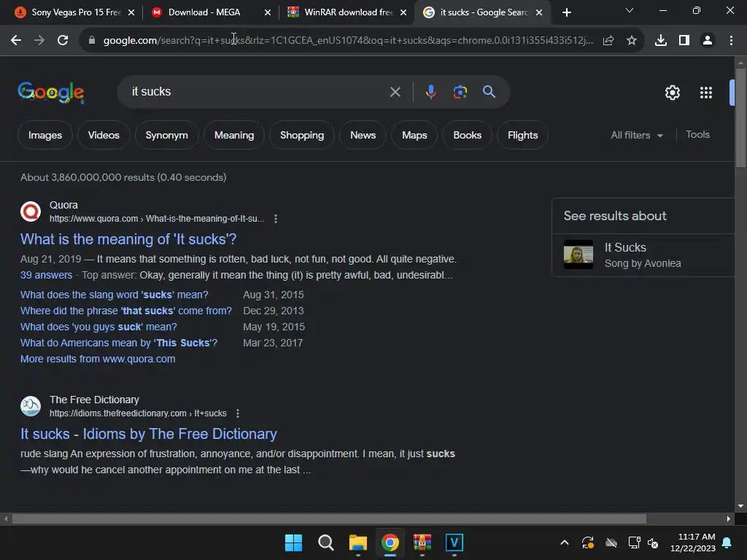This screenshot has height=560, width=747.
Task: Close the MEGA download tab
Action: (268, 12)
